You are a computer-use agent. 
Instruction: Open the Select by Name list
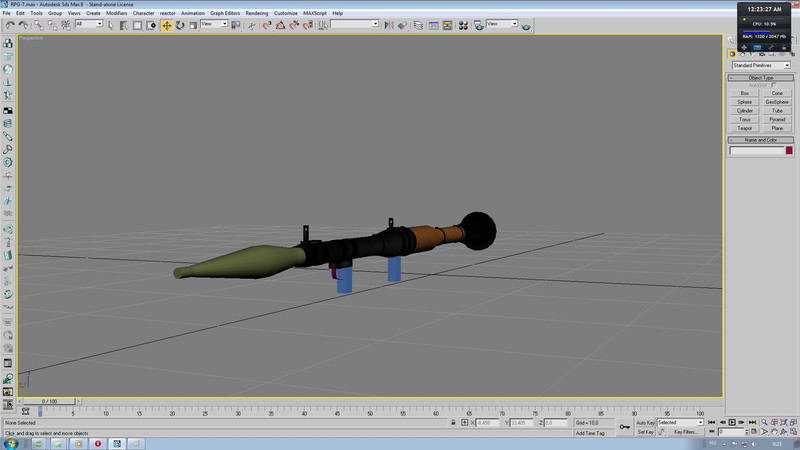click(126, 24)
